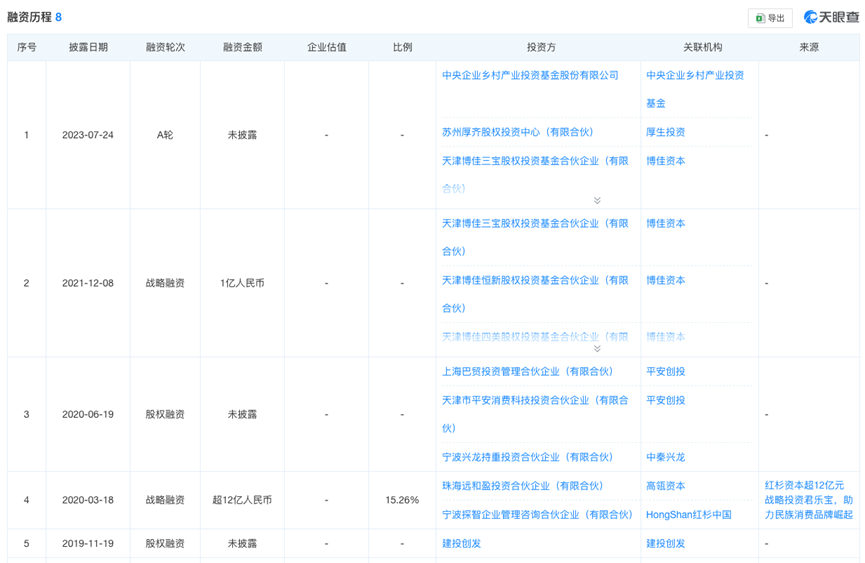The height and width of the screenshot is (563, 865).
Task: Open HongShan红杉中国 institution link
Action: pos(688,514)
